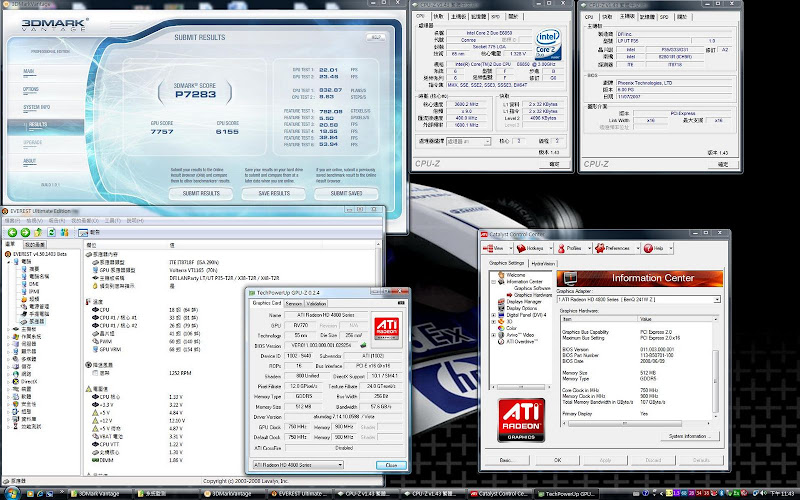Click SUBMIT RESULTS button in 3DMark
Viewport: 800px width, 500px height.
[x=201, y=193]
